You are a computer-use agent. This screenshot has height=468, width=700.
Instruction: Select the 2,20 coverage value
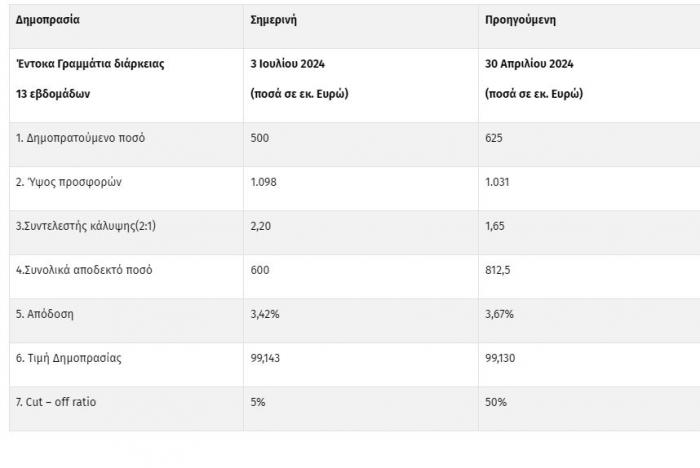(262, 226)
